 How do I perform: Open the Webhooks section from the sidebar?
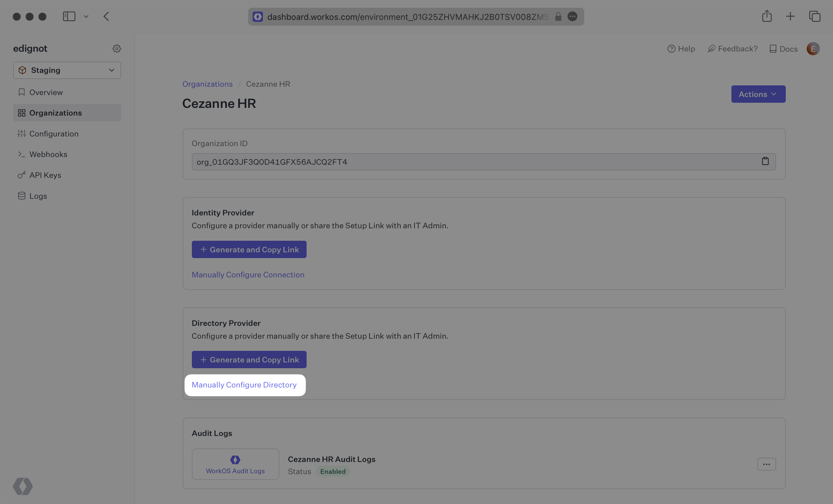click(x=48, y=154)
